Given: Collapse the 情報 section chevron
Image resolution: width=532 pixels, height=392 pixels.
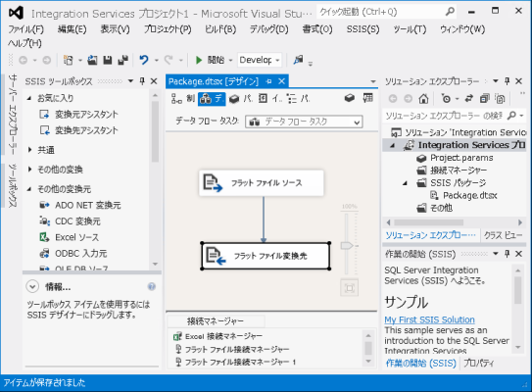Looking at the screenshot, I should click(32, 287).
